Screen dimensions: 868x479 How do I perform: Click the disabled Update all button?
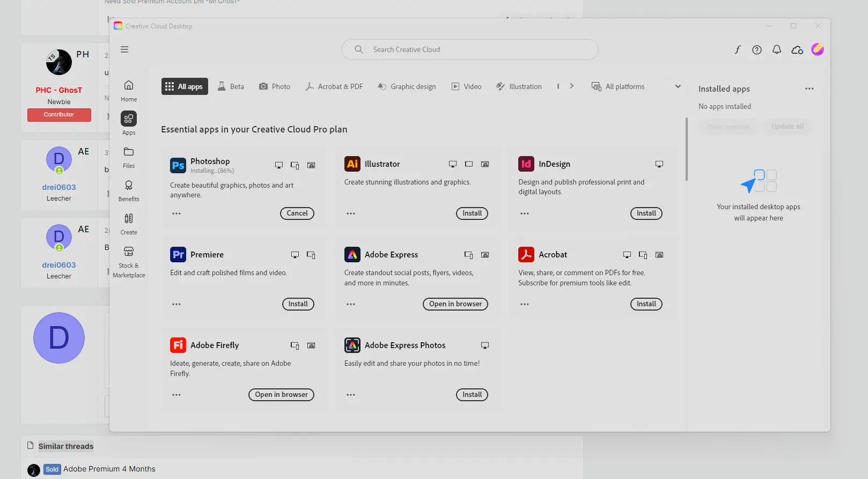tap(788, 127)
